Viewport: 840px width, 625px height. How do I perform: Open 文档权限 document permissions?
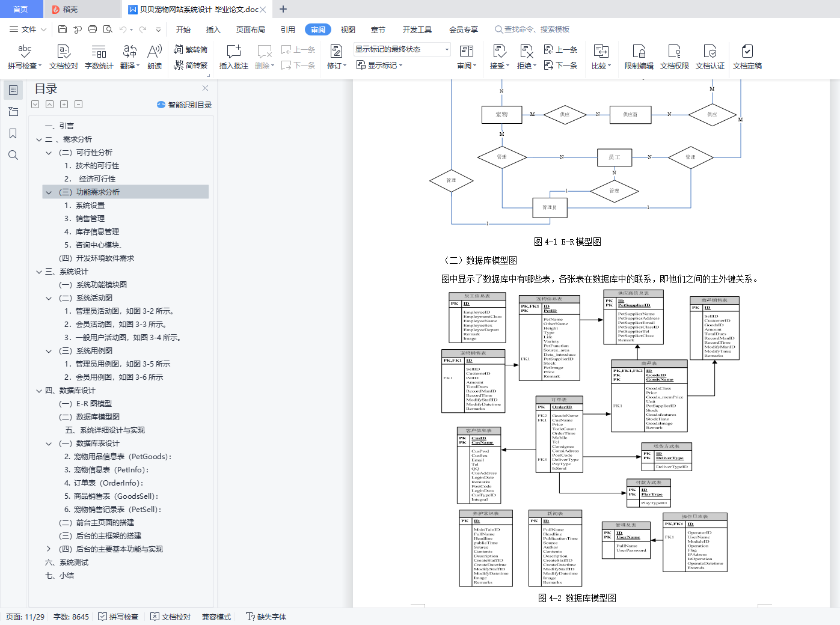(674, 57)
